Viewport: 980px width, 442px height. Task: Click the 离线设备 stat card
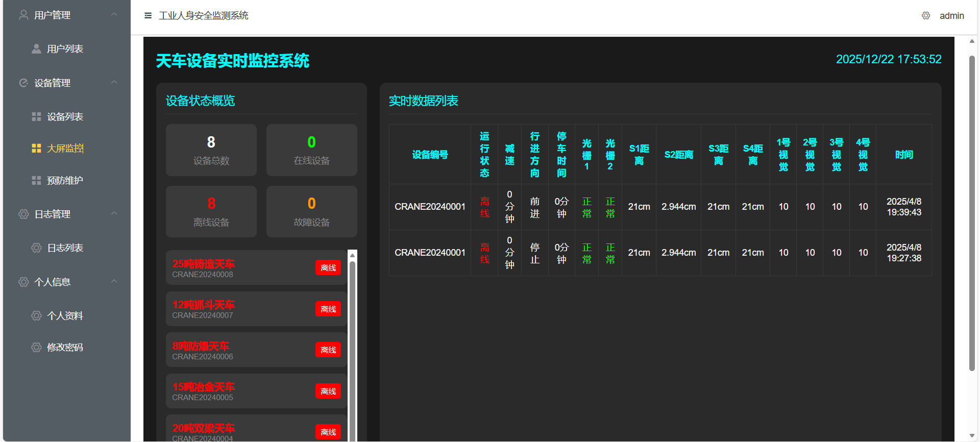coord(211,212)
